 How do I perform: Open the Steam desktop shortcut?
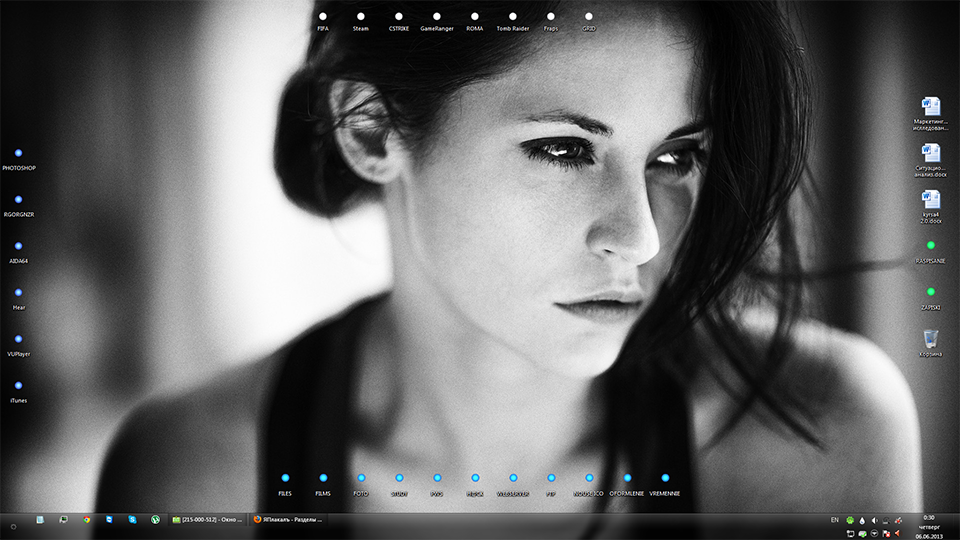(361, 17)
